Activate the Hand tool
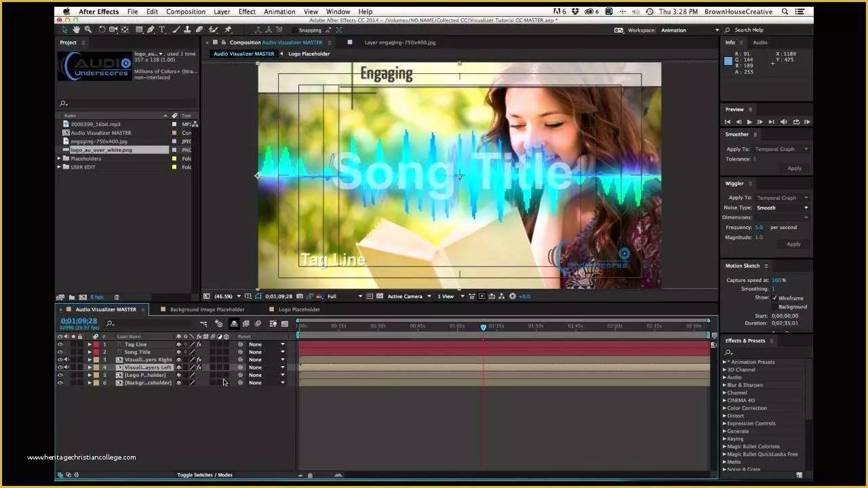Screen dimensions: 868x488 coord(77,30)
